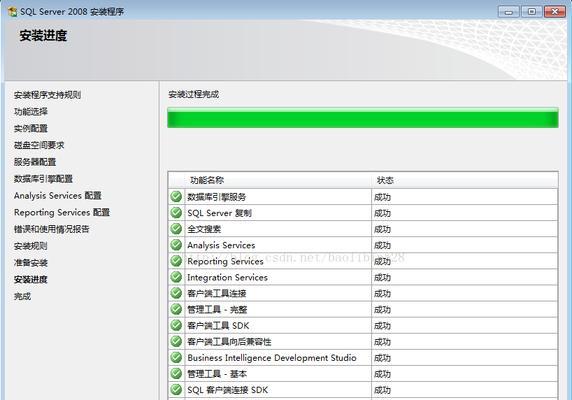Select the 完成 step in sidebar
Image resolution: width=572 pixels, height=400 pixels.
click(22, 296)
